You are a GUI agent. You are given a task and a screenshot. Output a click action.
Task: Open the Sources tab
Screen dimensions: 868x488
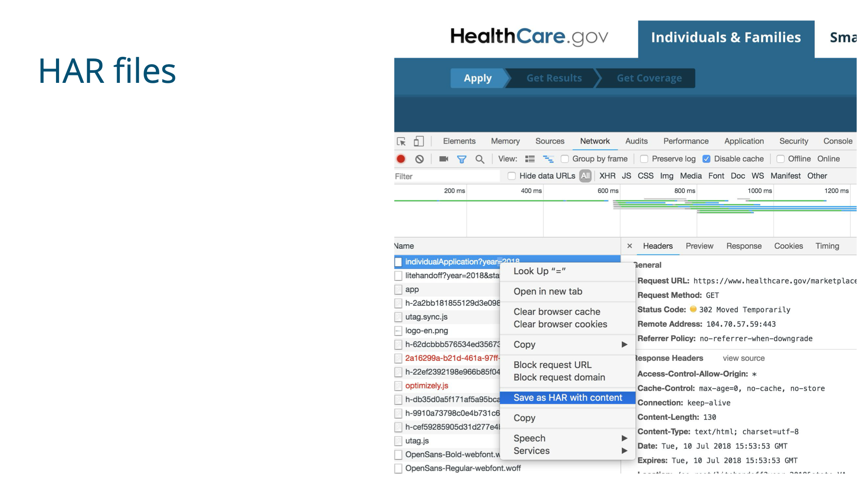550,141
